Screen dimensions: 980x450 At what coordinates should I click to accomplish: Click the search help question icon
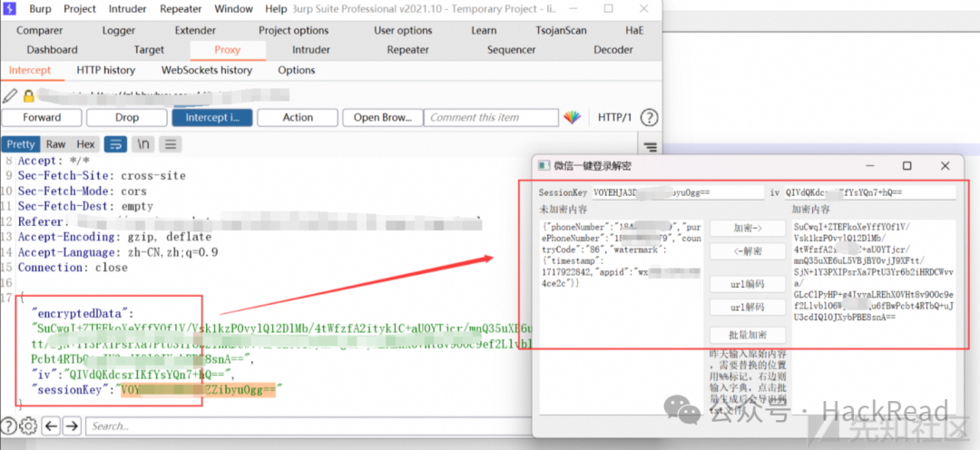pos(8,426)
